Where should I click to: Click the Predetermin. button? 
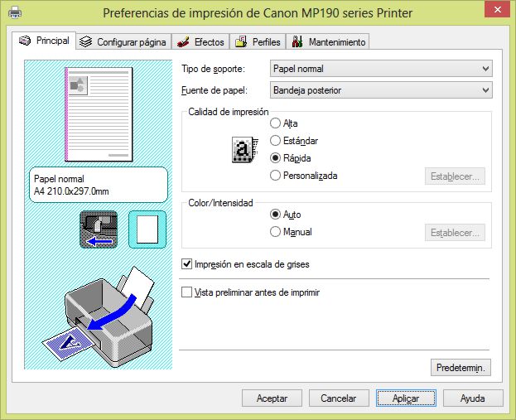click(461, 367)
